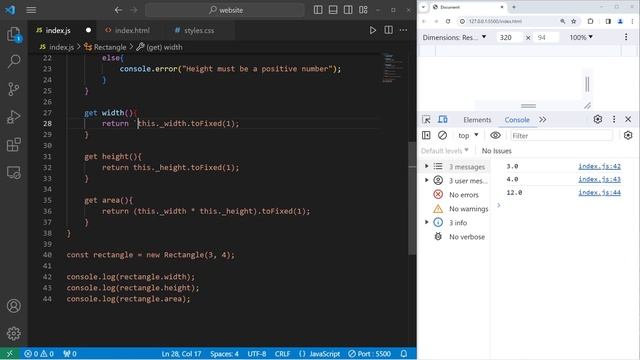Image resolution: width=640 pixels, height=360 pixels.
Task: Go back in VS Code navigation
Action: coord(118,10)
